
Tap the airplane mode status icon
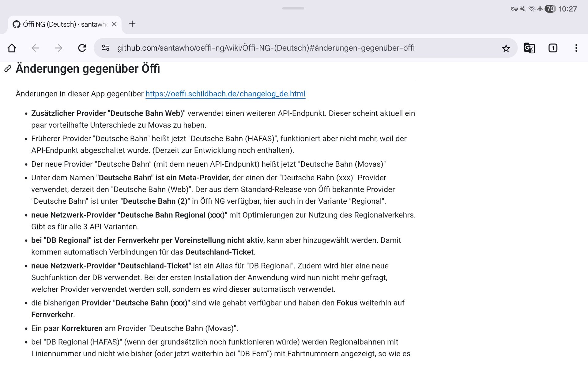540,9
